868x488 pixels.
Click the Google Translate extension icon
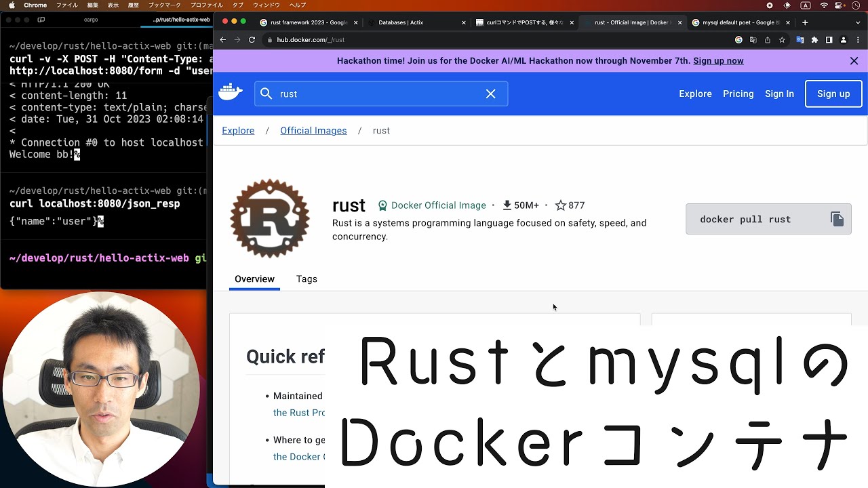800,40
